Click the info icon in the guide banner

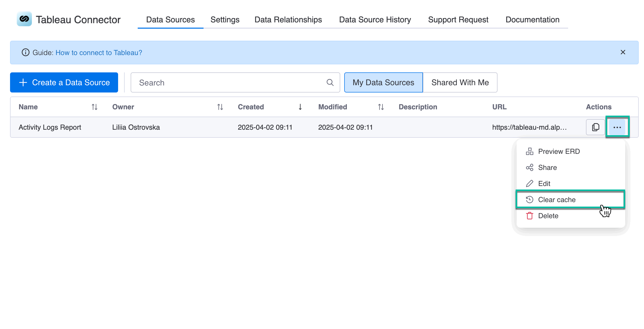tap(25, 52)
